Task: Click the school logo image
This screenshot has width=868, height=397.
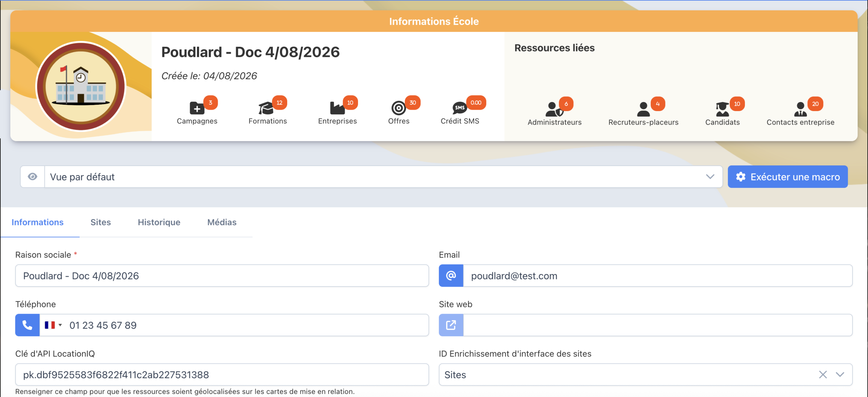Action: [x=81, y=86]
